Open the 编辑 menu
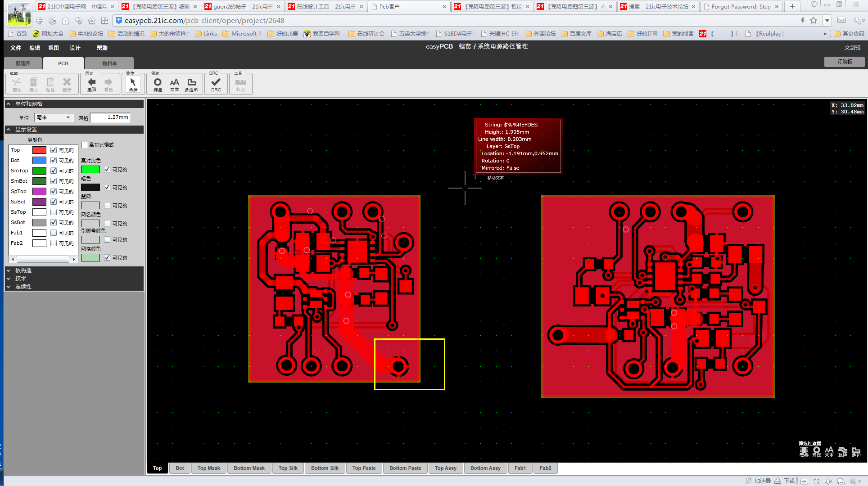 coord(35,48)
